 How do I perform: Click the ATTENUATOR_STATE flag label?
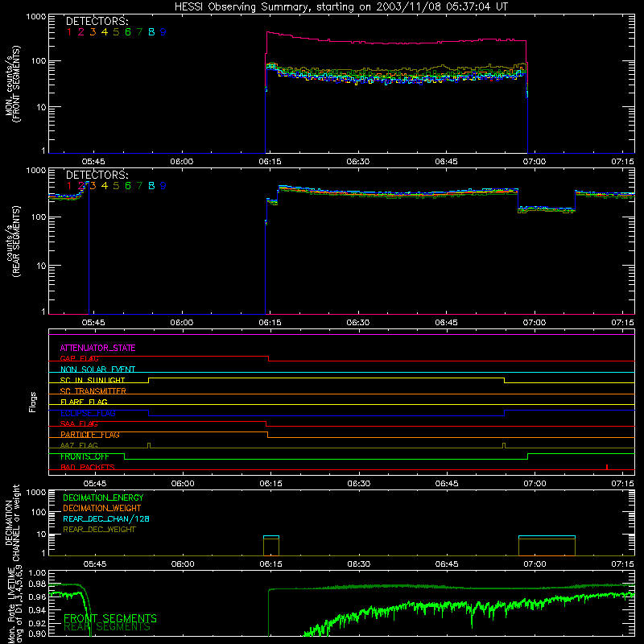click(x=97, y=349)
